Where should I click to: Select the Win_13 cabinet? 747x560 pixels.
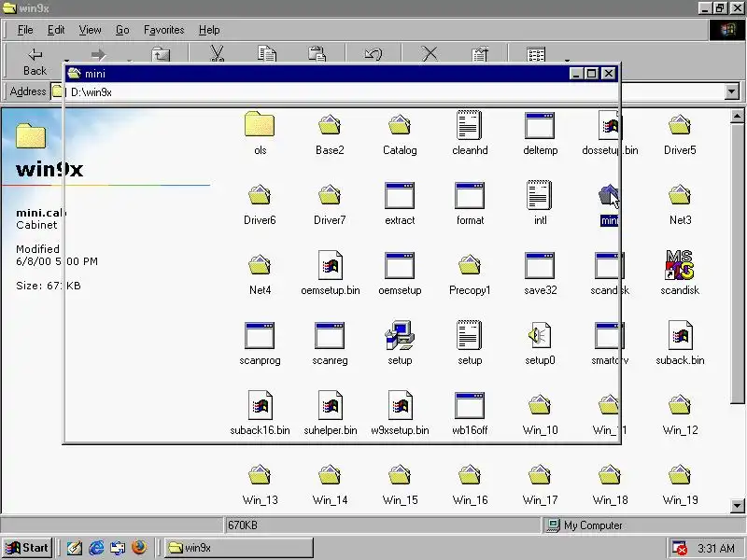coord(260,483)
